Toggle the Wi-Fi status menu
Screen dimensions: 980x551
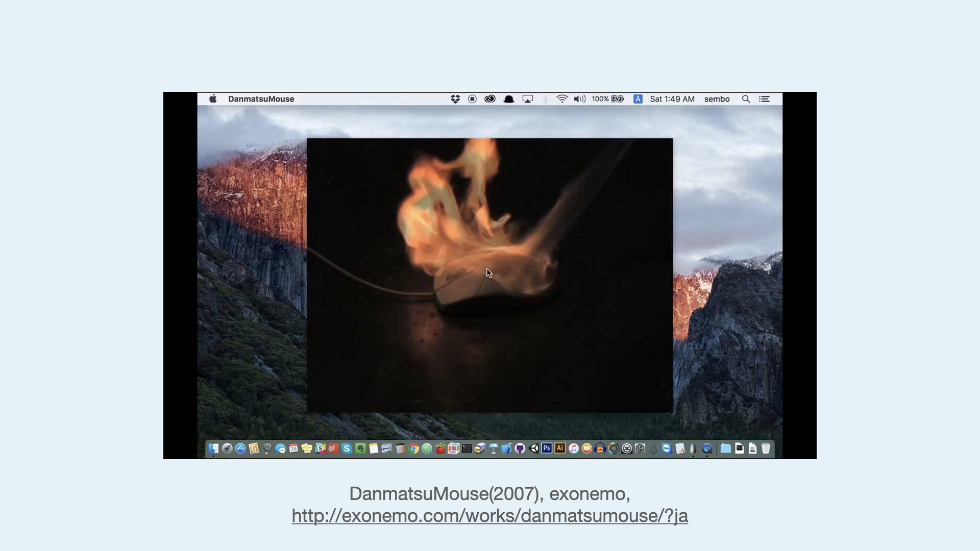click(562, 99)
